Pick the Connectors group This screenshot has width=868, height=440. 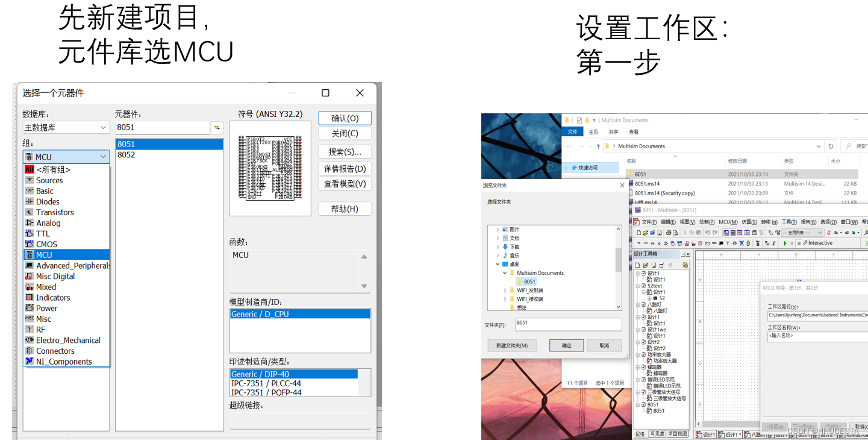click(66, 351)
